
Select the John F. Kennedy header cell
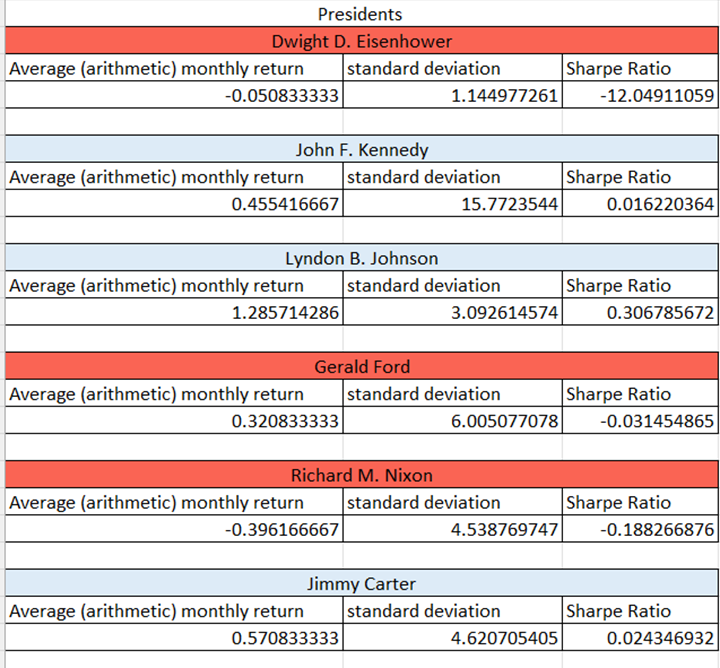tap(361, 149)
